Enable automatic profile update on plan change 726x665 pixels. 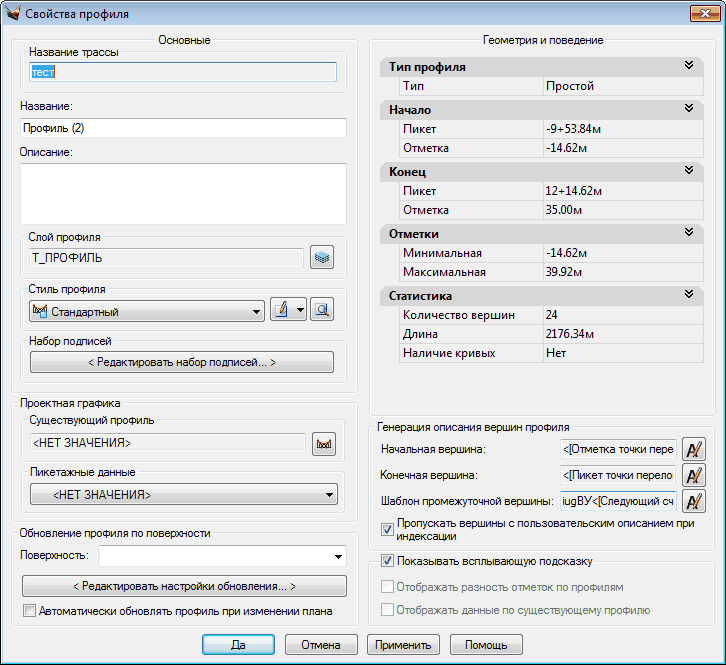(29, 611)
